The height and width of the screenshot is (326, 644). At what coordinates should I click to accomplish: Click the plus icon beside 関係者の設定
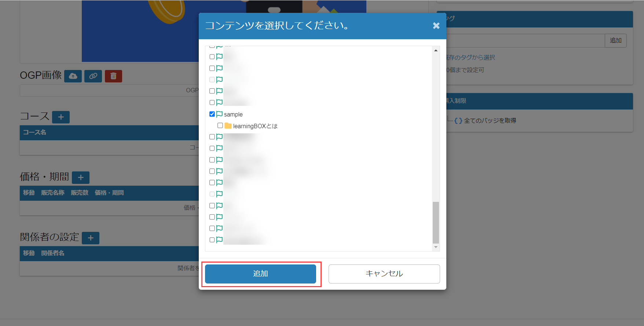click(91, 238)
